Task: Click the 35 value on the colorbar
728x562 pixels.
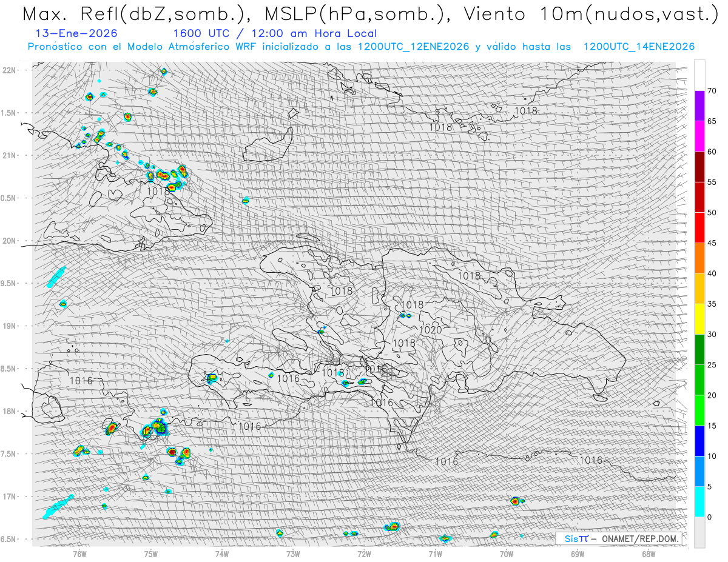Action: coord(712,304)
